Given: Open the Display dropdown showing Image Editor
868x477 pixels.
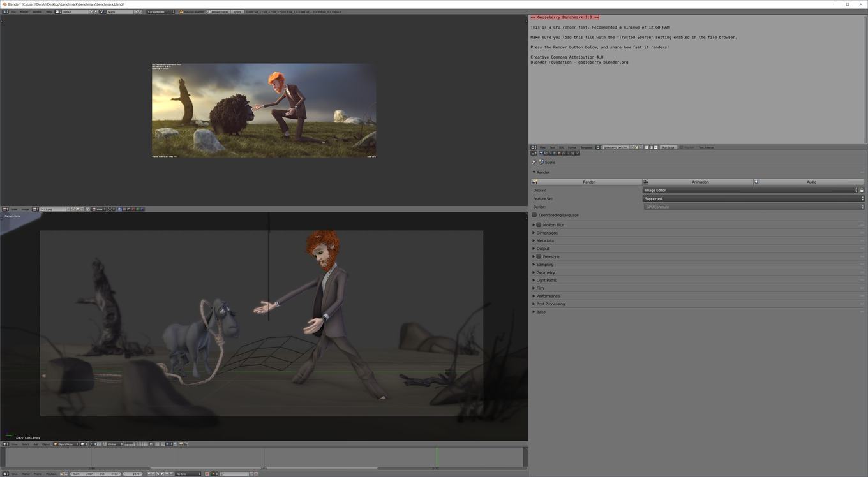Looking at the screenshot, I should click(x=750, y=190).
